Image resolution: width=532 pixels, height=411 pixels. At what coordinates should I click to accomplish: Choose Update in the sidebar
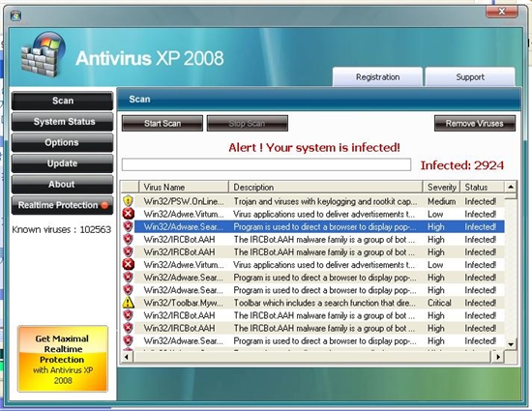[63, 163]
